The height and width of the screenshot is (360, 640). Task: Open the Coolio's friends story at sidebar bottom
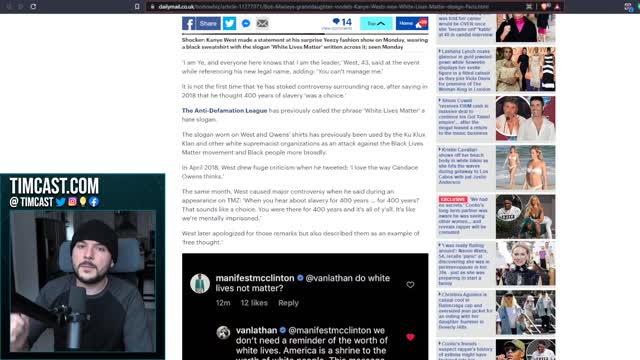click(x=465, y=350)
